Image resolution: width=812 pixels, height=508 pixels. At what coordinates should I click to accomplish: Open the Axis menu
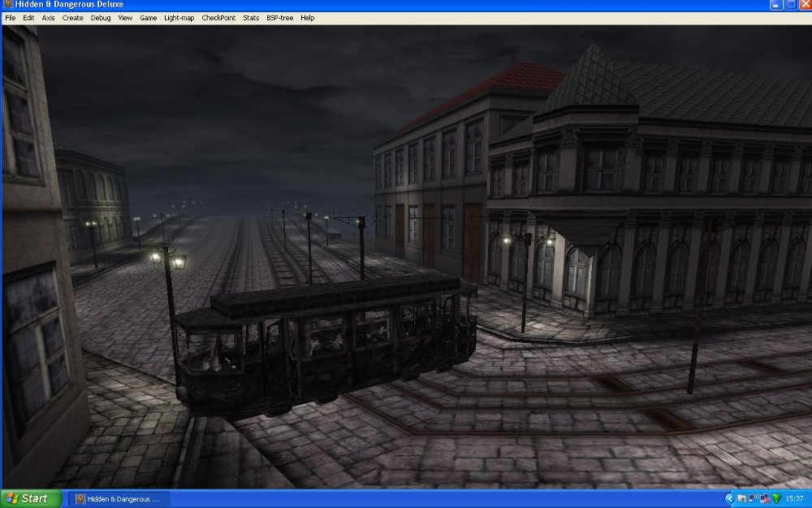[x=48, y=18]
